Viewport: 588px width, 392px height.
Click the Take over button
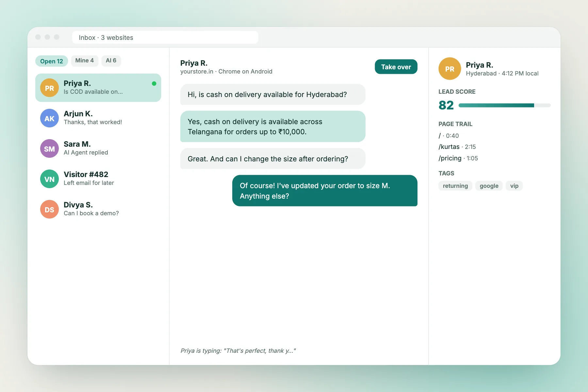tap(396, 67)
